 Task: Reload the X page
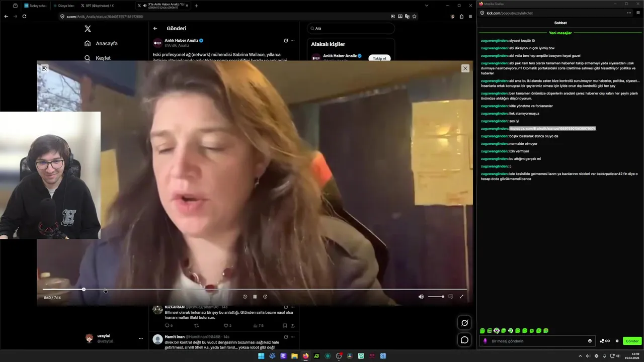click(x=24, y=16)
